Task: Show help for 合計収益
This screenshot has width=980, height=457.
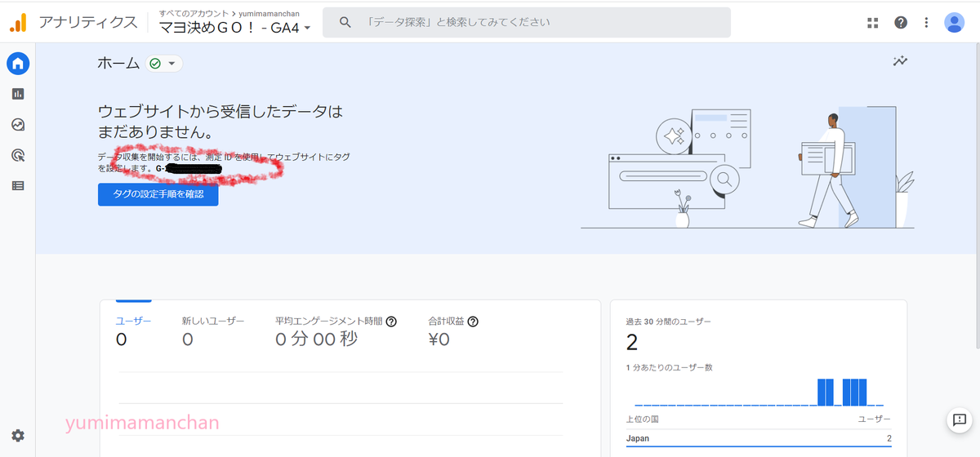Action: click(x=473, y=322)
